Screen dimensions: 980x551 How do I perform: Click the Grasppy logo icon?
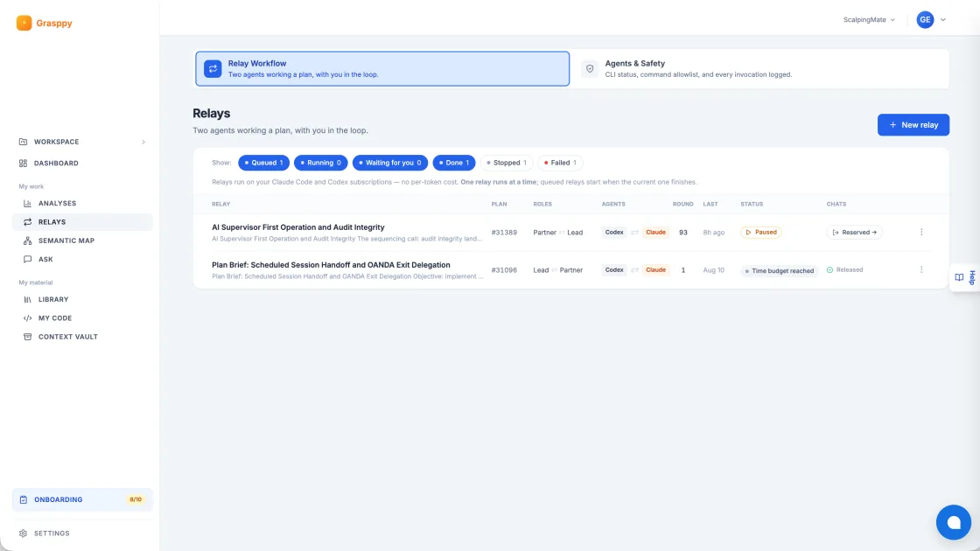tap(24, 23)
